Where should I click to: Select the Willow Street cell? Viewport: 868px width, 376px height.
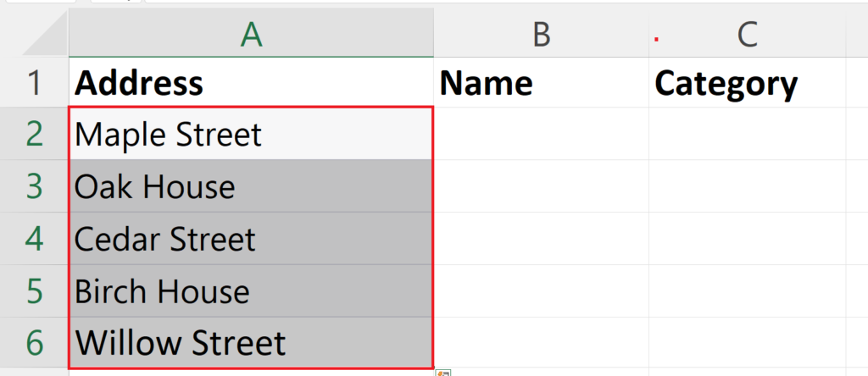click(251, 343)
